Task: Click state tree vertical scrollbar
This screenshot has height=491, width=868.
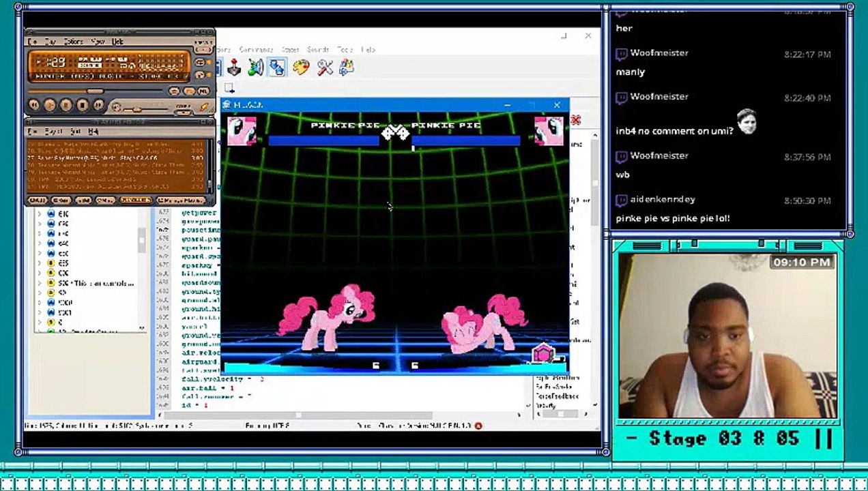Action: (x=142, y=270)
